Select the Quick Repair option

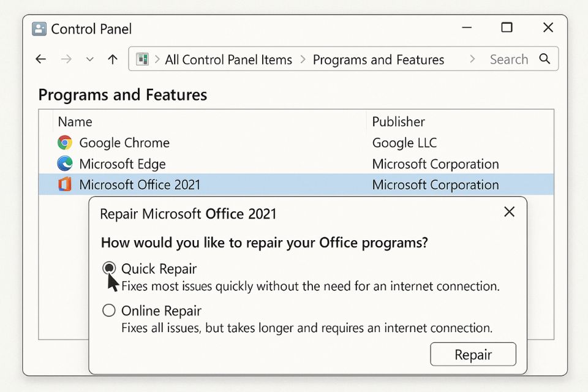tap(109, 268)
